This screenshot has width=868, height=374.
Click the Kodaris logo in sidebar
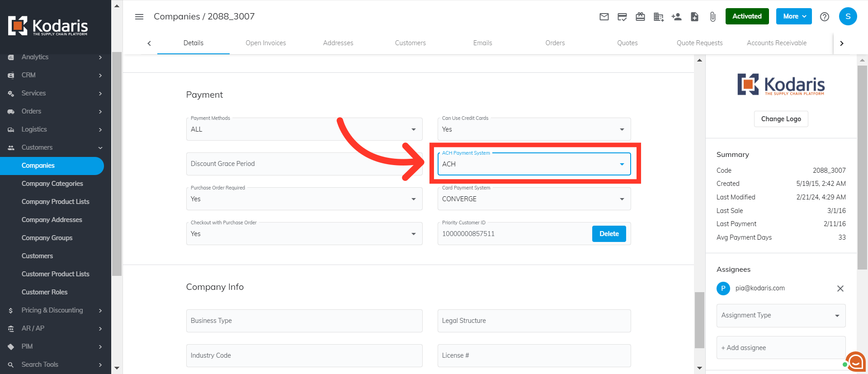point(48,26)
